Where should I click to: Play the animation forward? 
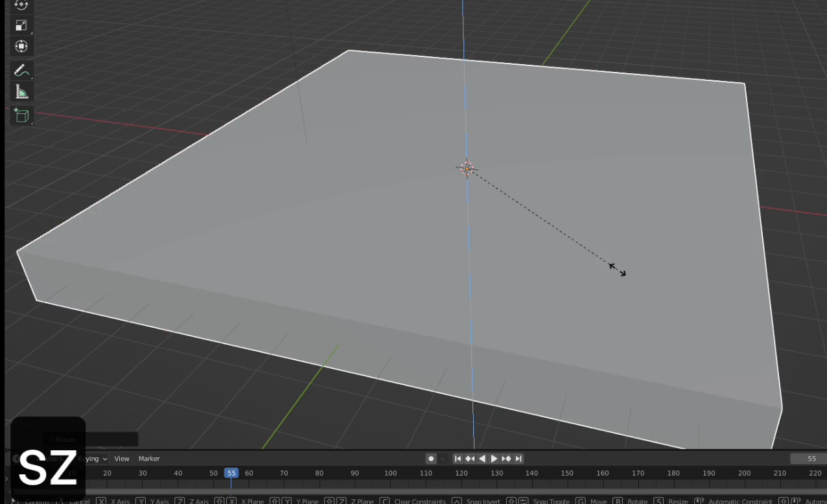click(x=494, y=459)
